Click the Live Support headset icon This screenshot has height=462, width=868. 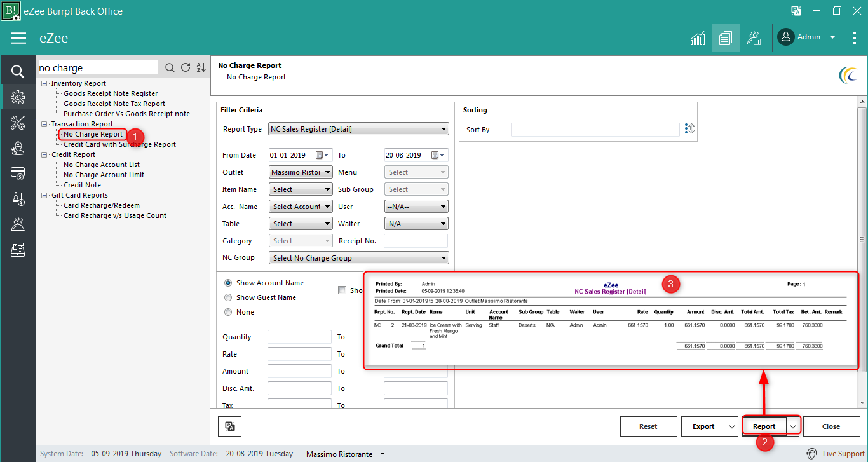click(811, 454)
